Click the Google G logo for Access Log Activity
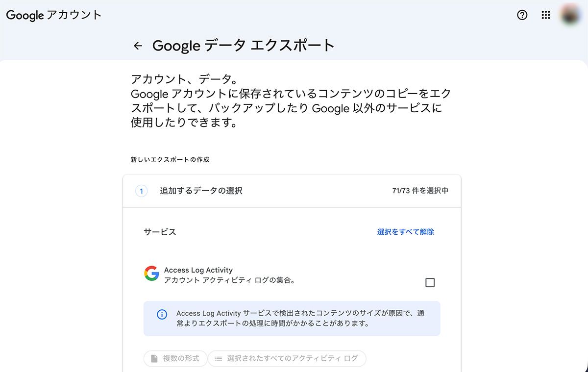588x372 pixels. tap(152, 273)
